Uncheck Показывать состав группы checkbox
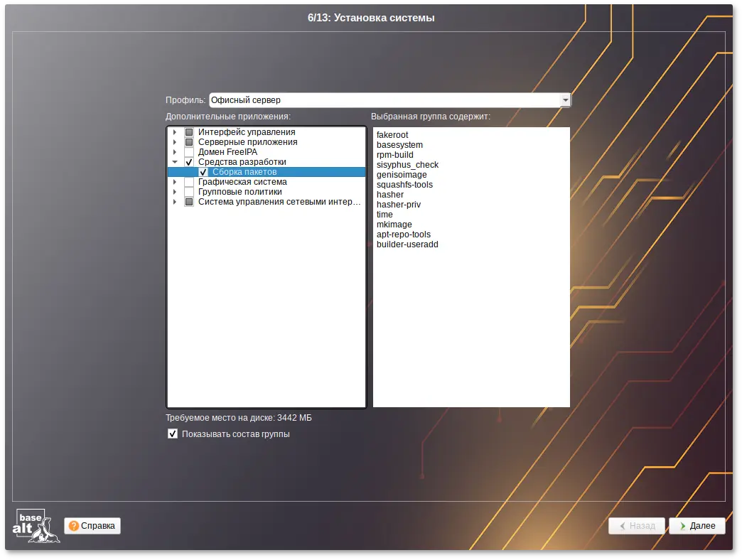The image size is (742, 560). 173,434
